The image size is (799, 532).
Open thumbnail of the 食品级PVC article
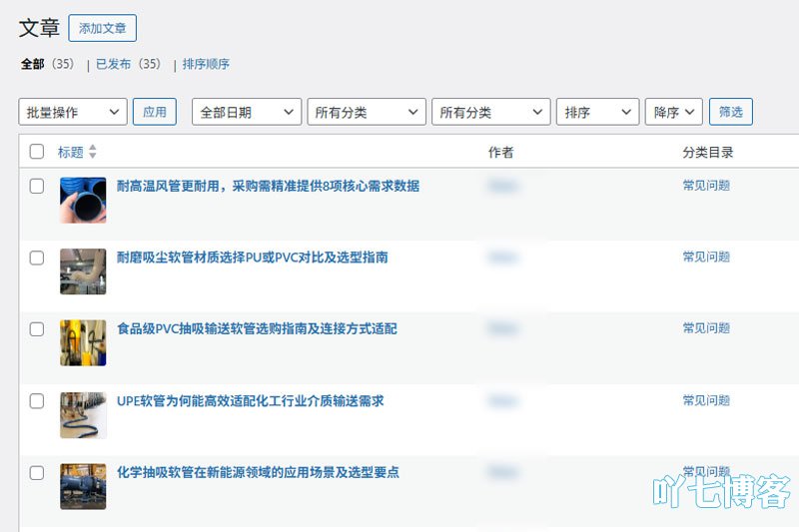(83, 342)
